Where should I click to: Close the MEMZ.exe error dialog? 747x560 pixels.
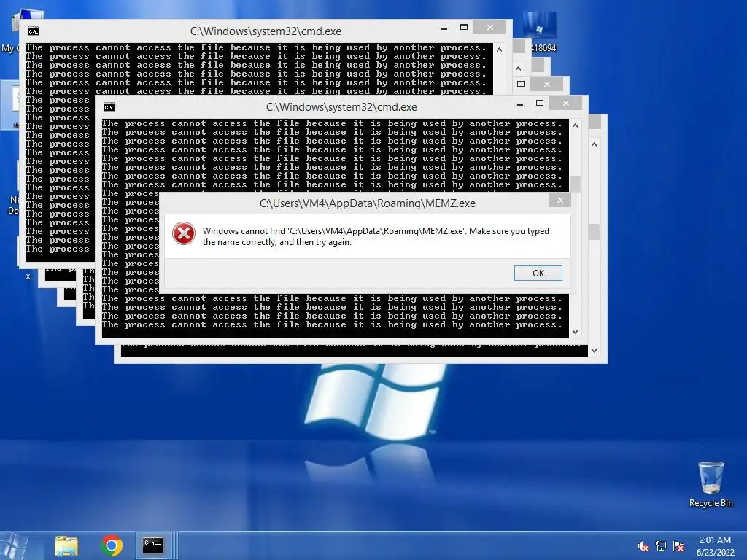560,201
